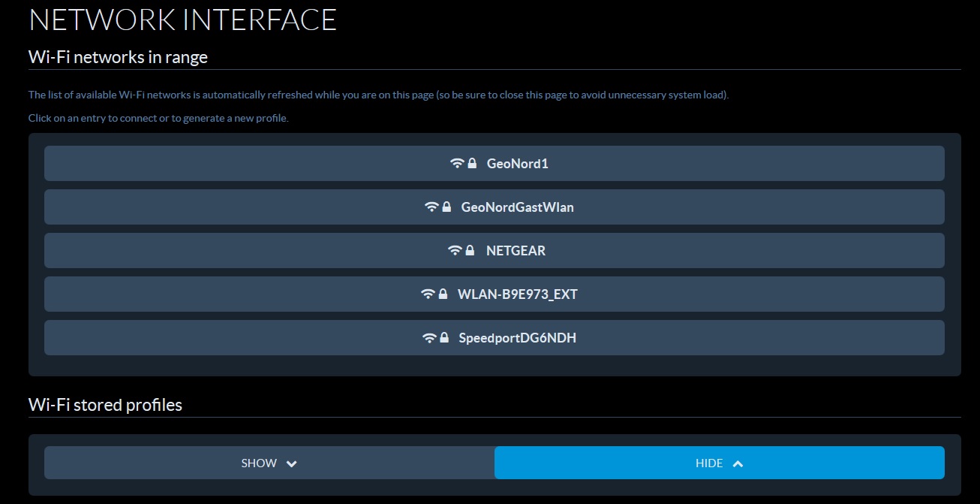Image resolution: width=980 pixels, height=504 pixels.
Task: Select the GeoNordGastWlan network entry
Action: click(x=494, y=207)
